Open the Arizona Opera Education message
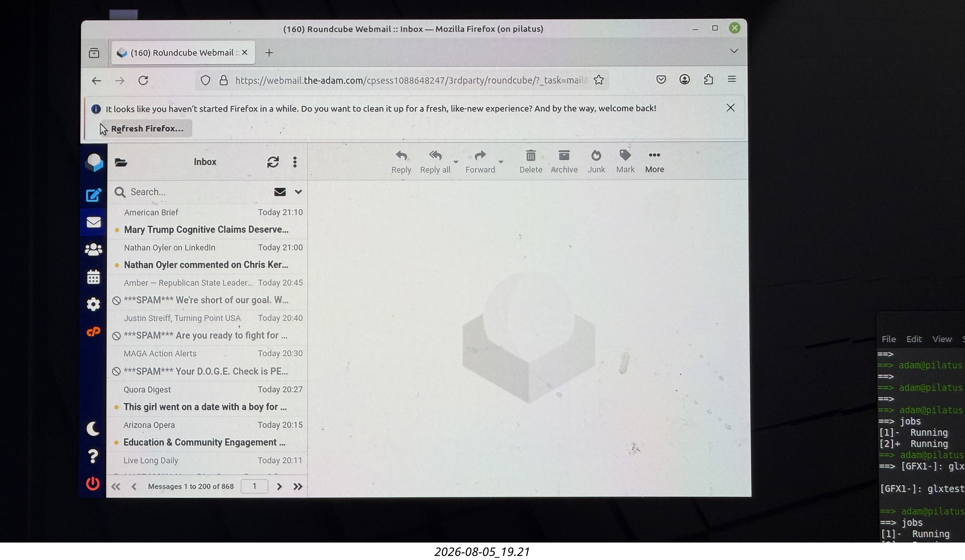Viewport: 965px width, 560px height. pyautogui.click(x=207, y=434)
